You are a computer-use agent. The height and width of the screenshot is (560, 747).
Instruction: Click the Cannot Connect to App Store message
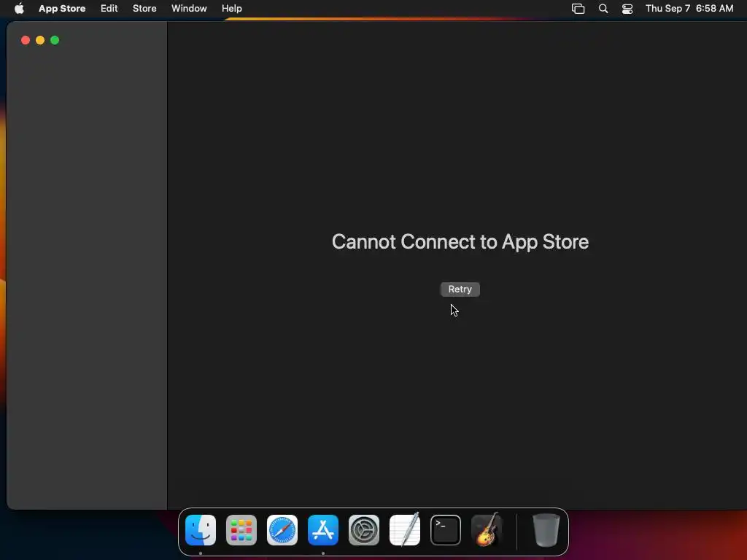(460, 242)
